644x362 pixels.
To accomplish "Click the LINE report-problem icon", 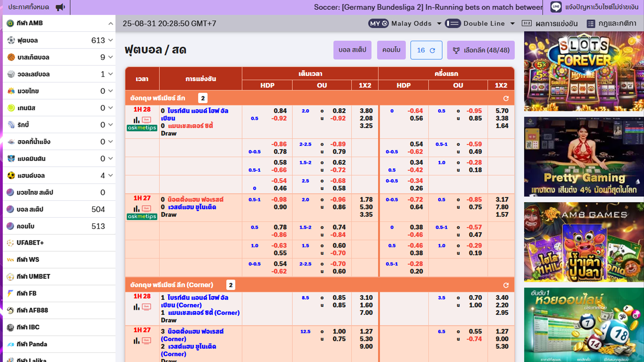I will coord(556,7).
